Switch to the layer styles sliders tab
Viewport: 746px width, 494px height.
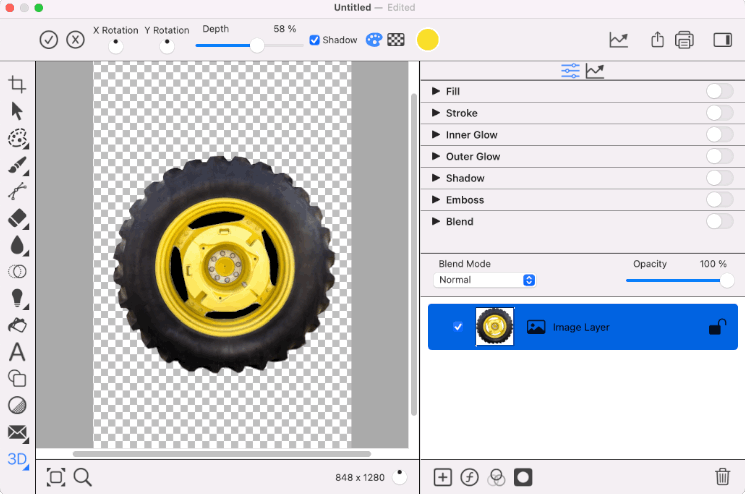click(570, 71)
